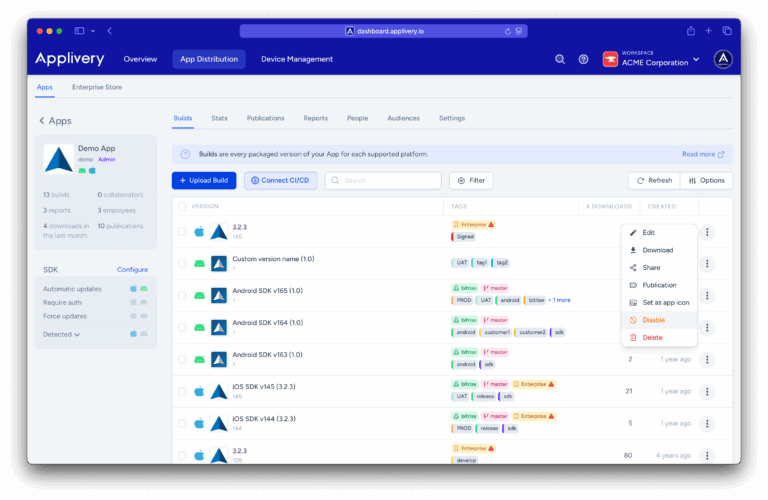
Task: Open the Read more link
Action: [703, 154]
